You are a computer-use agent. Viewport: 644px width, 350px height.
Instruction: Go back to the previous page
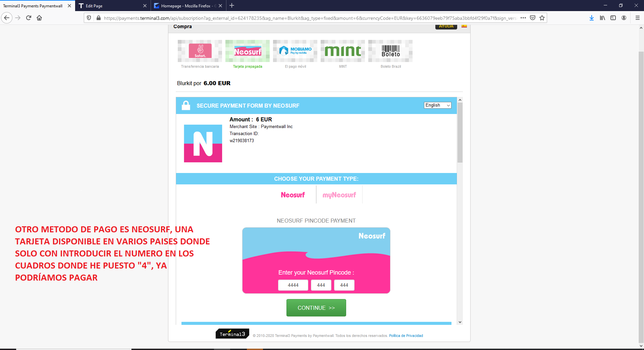pos(7,18)
